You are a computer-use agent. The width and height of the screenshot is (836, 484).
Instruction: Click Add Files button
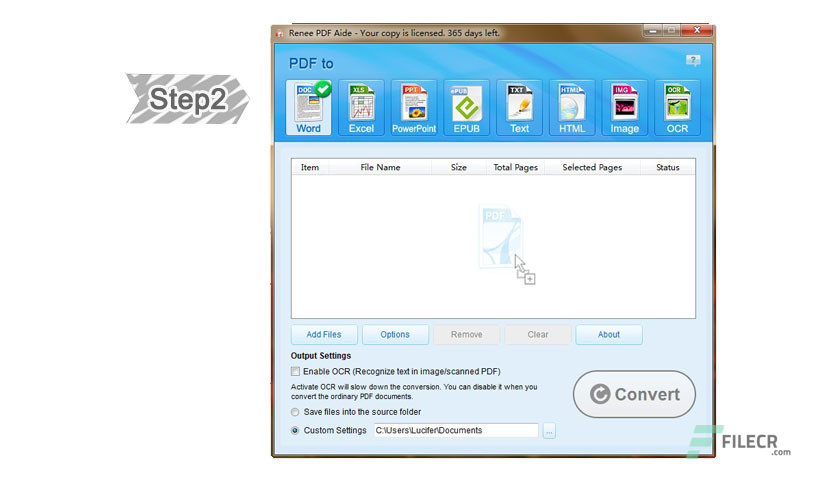point(324,335)
